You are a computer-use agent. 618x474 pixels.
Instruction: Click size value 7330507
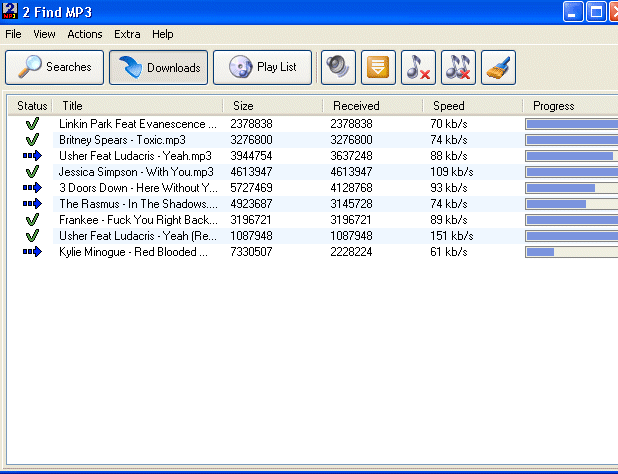251,251
